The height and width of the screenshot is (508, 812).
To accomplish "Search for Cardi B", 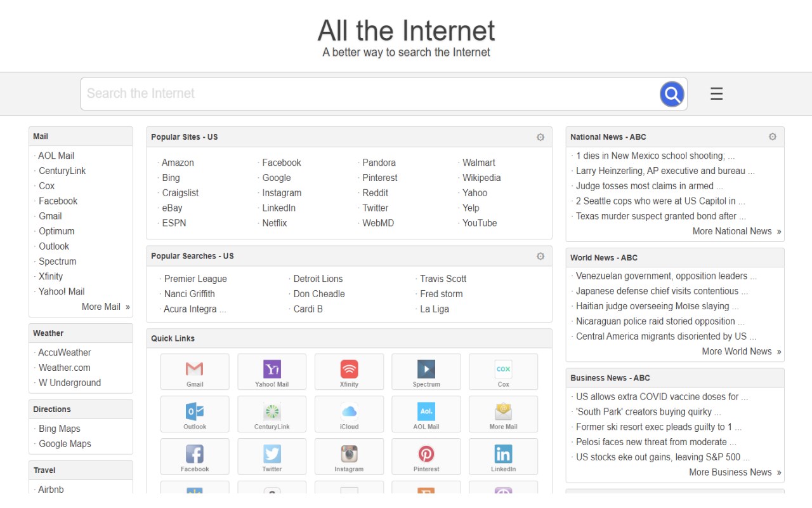I will 308,309.
